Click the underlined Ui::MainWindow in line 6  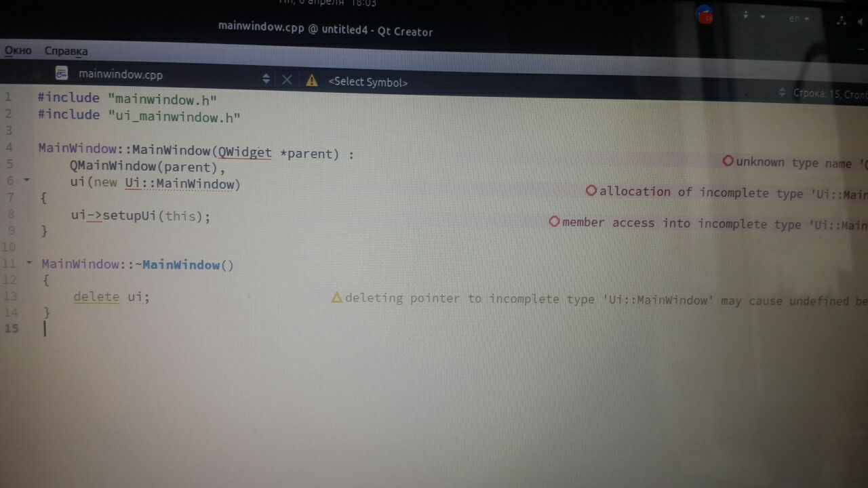point(180,183)
